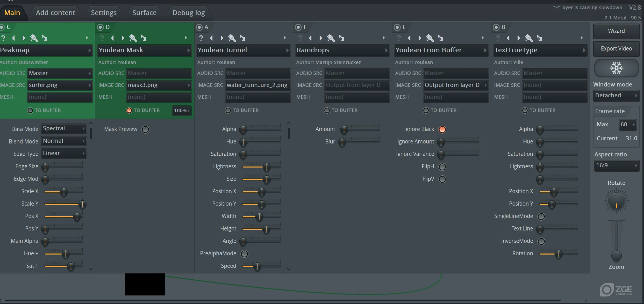Screen dimensions: 644x304
Task: Enable PreAlphaMode on layer A
Action: [244, 254]
